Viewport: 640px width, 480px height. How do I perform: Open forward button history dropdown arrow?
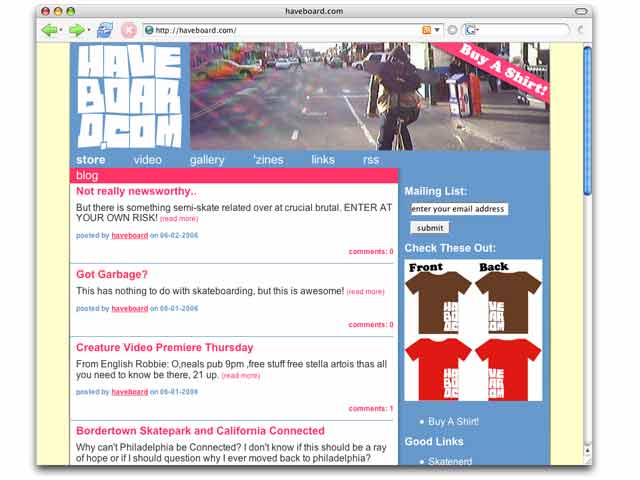(x=89, y=30)
